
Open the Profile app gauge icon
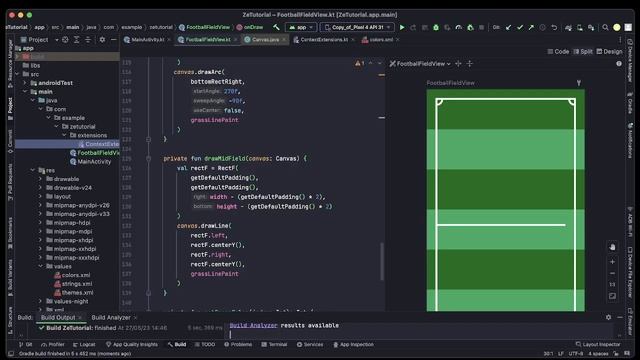click(459, 27)
